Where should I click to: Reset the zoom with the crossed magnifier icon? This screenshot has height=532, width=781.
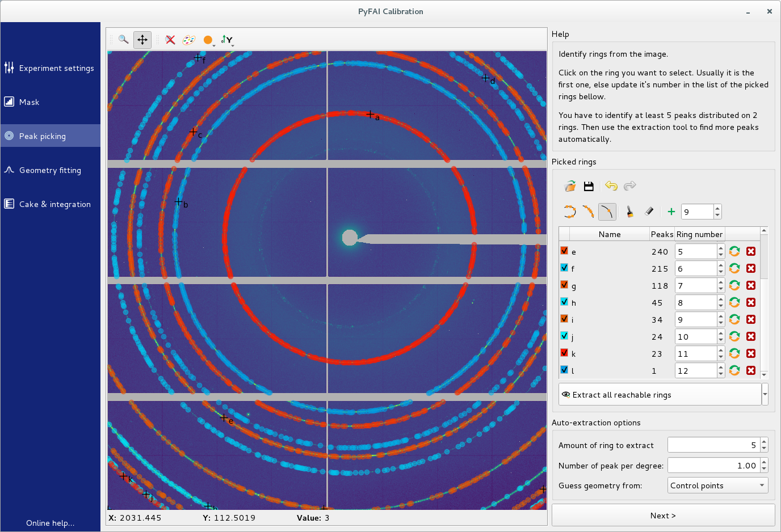(170, 40)
